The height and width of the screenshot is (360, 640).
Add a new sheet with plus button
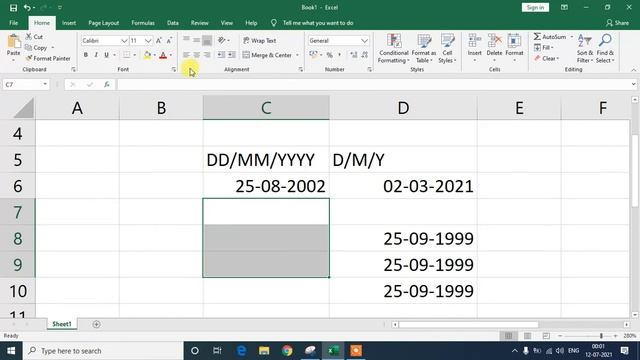click(x=96, y=324)
